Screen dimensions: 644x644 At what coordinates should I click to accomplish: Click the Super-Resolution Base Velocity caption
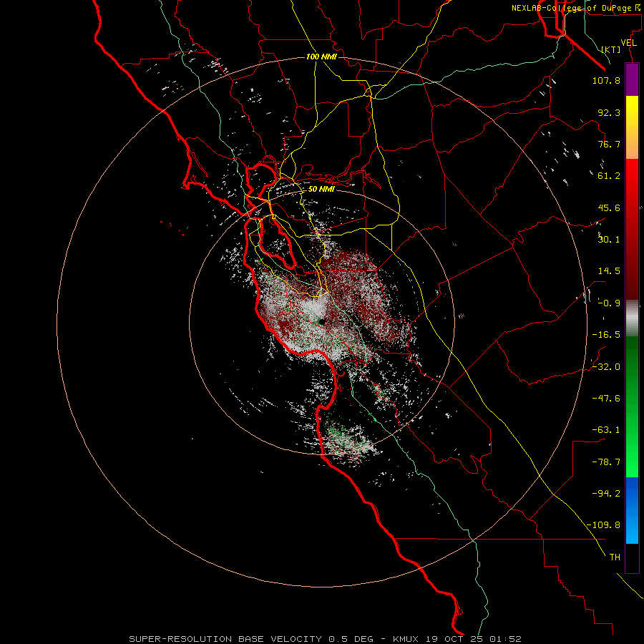325,639
